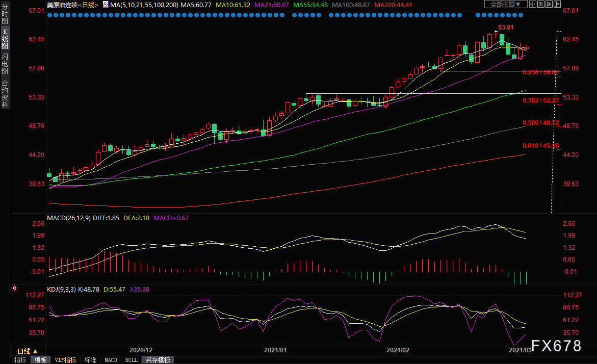The height and width of the screenshot is (364, 597).
Task: Choose the MACD template
Action: coord(111,360)
